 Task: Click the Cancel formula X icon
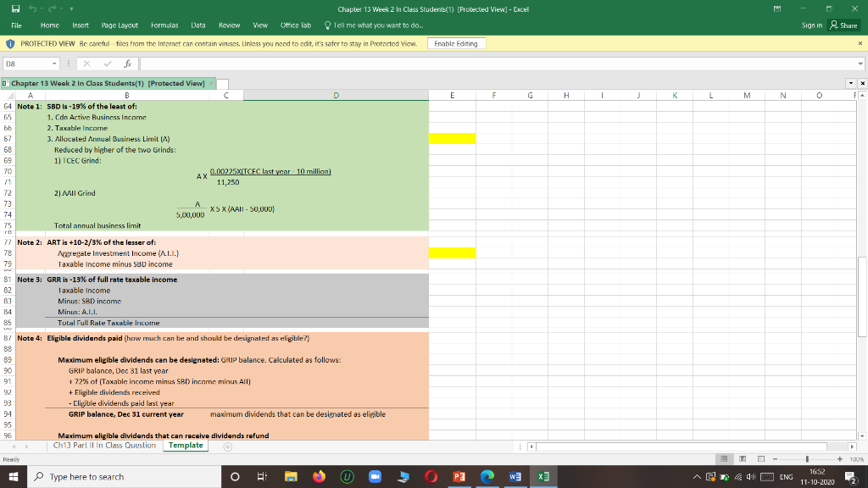point(87,64)
